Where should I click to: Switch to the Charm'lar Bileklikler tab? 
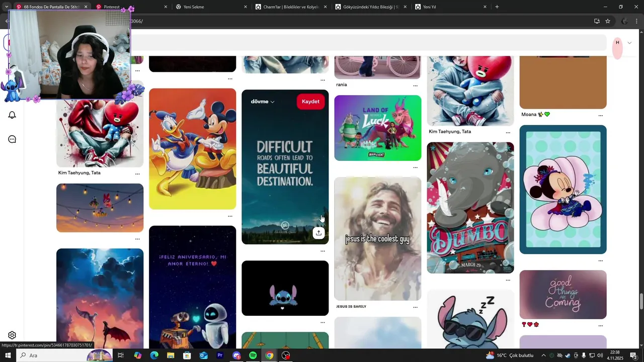(x=291, y=7)
